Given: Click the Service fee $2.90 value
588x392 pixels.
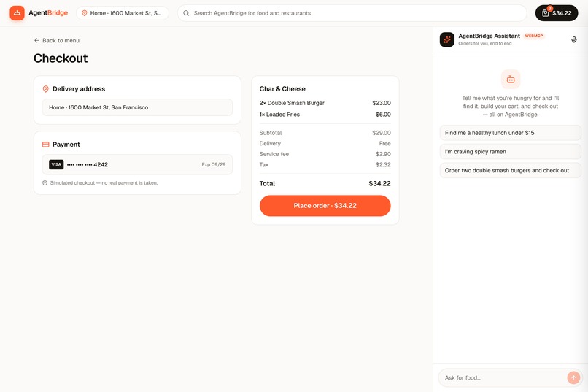Looking at the screenshot, I should click(383, 154).
